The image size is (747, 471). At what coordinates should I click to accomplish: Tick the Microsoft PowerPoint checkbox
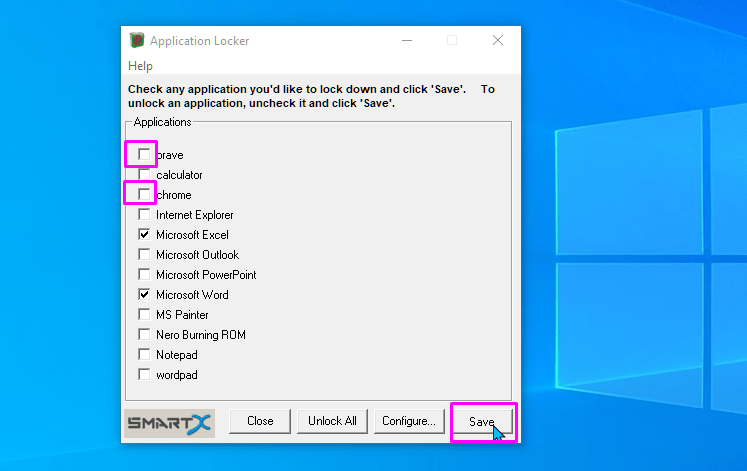coord(144,274)
